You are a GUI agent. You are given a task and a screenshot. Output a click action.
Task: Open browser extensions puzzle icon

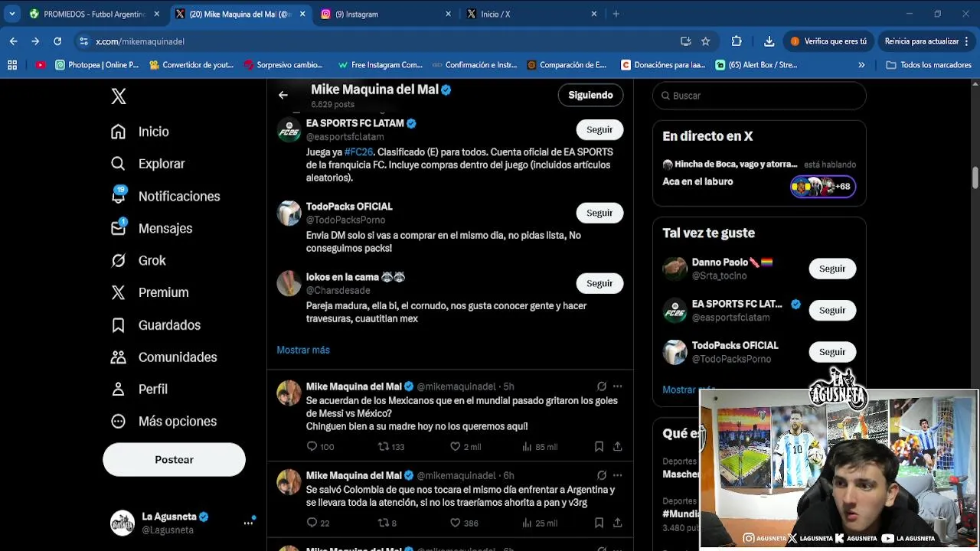[737, 41]
